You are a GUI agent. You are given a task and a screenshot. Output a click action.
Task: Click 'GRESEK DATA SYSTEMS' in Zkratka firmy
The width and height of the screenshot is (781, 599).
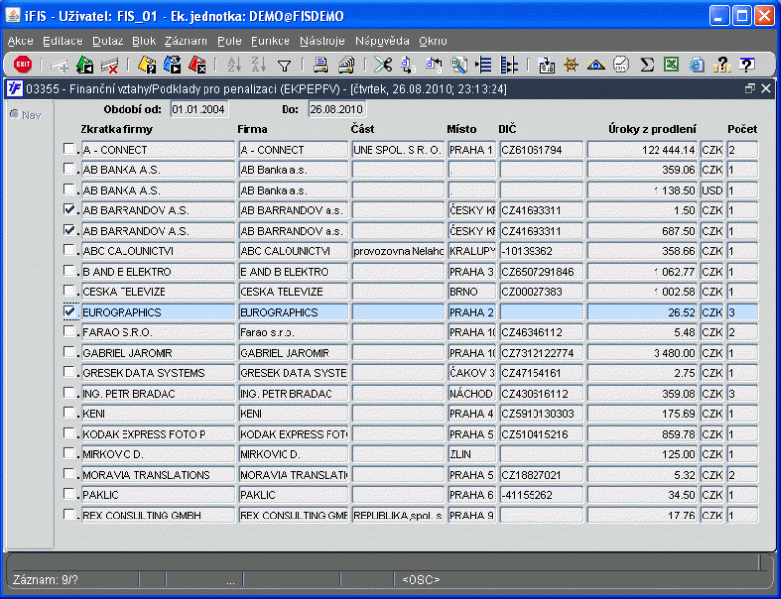(158, 373)
